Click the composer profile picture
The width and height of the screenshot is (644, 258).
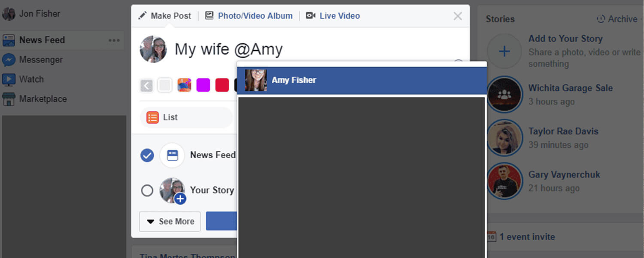click(x=153, y=49)
